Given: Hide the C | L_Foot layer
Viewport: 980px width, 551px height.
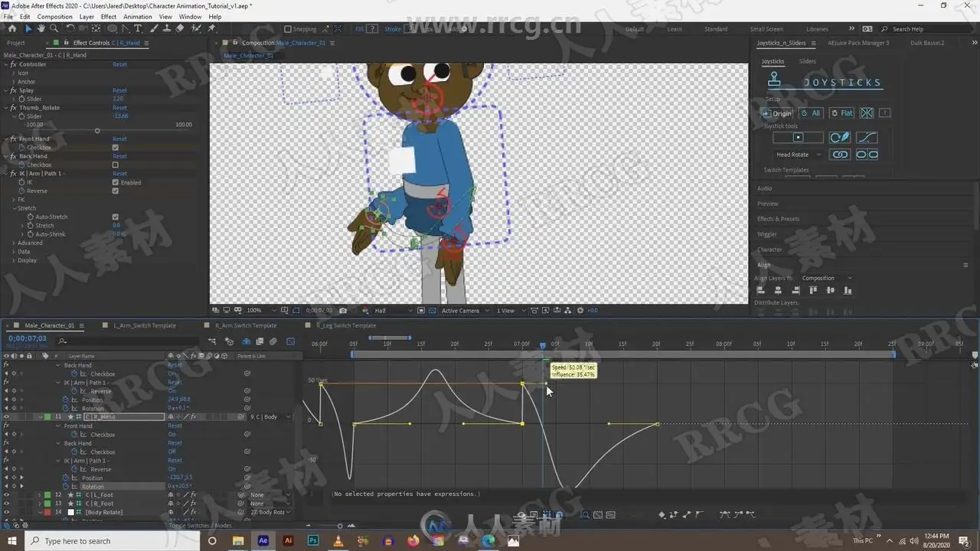Looking at the screenshot, I should tap(6, 495).
